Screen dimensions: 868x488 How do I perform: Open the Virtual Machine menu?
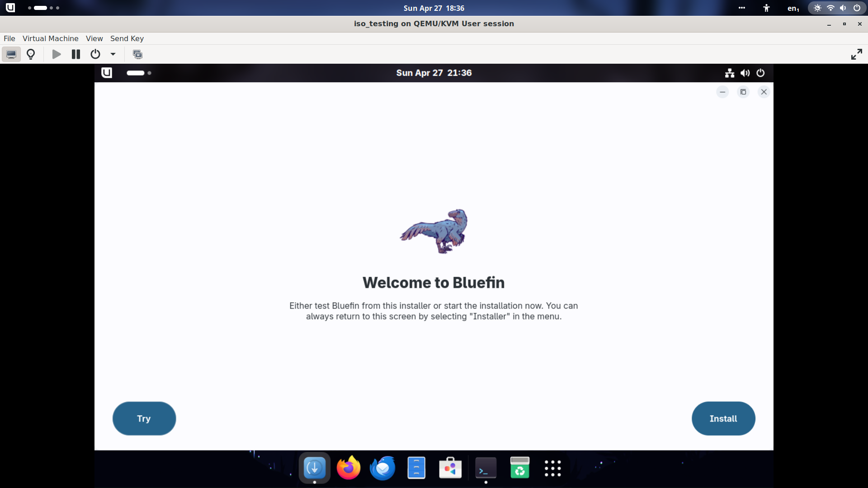(50, 38)
